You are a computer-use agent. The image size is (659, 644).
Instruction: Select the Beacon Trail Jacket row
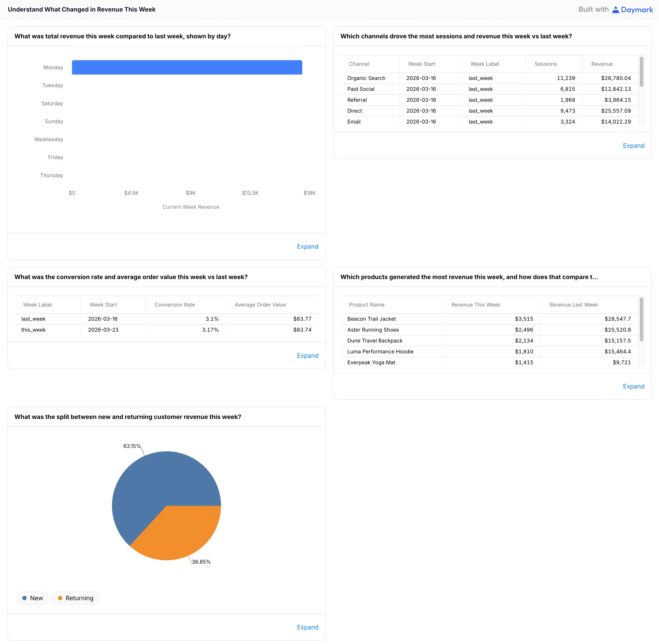(x=371, y=319)
